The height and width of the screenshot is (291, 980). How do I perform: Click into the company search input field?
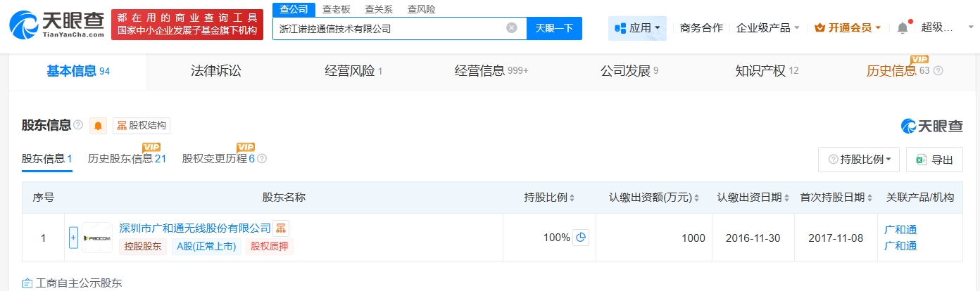point(387,28)
